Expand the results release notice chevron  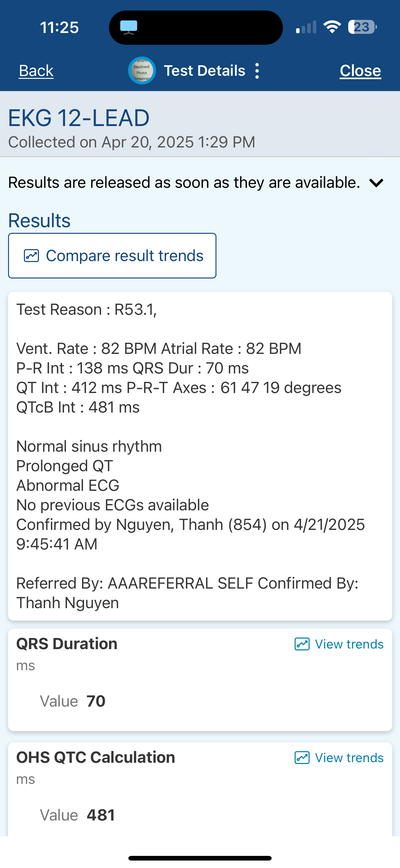click(x=376, y=183)
